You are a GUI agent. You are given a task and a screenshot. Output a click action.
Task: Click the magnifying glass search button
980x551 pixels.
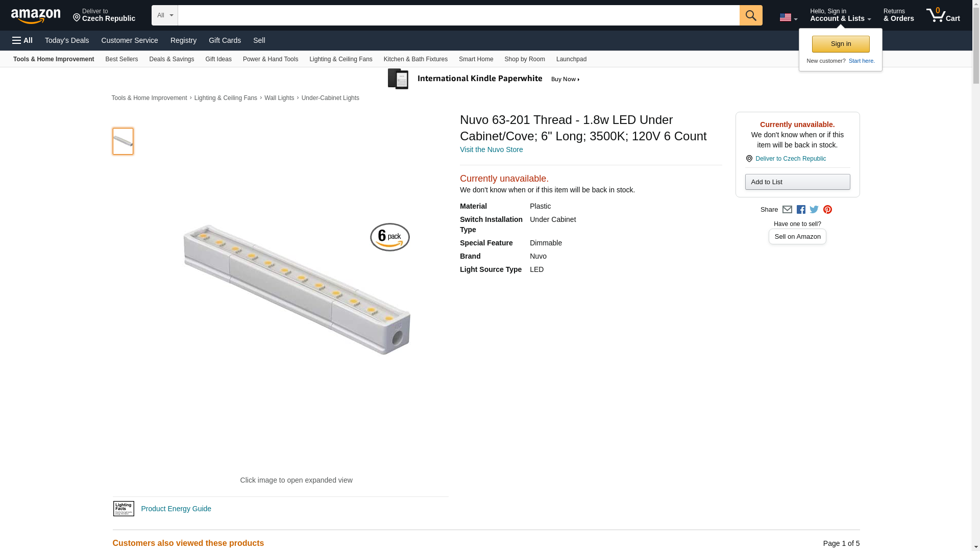(750, 15)
